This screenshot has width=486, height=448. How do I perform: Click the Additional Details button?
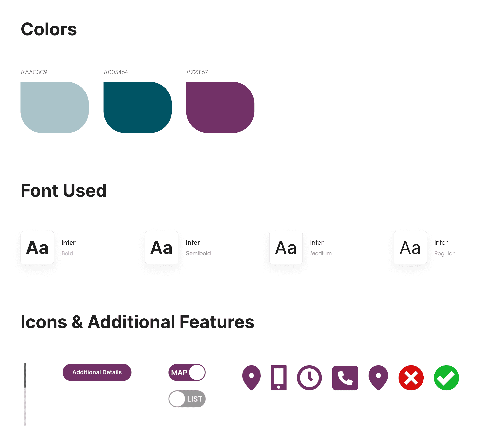pyautogui.click(x=97, y=372)
